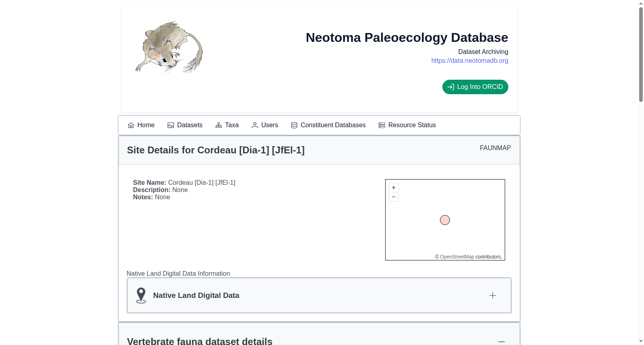Click the Taxa hierarchy icon

pos(219,125)
